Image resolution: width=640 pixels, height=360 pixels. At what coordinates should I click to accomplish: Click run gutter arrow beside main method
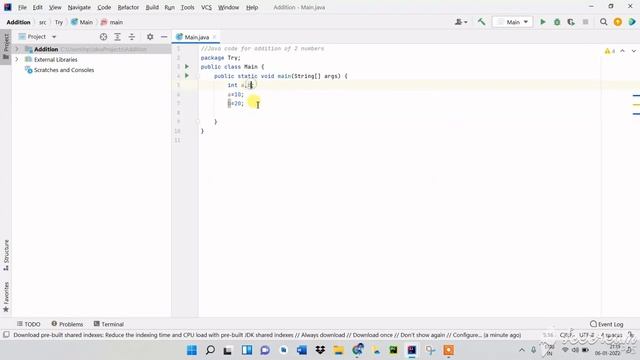click(x=187, y=76)
